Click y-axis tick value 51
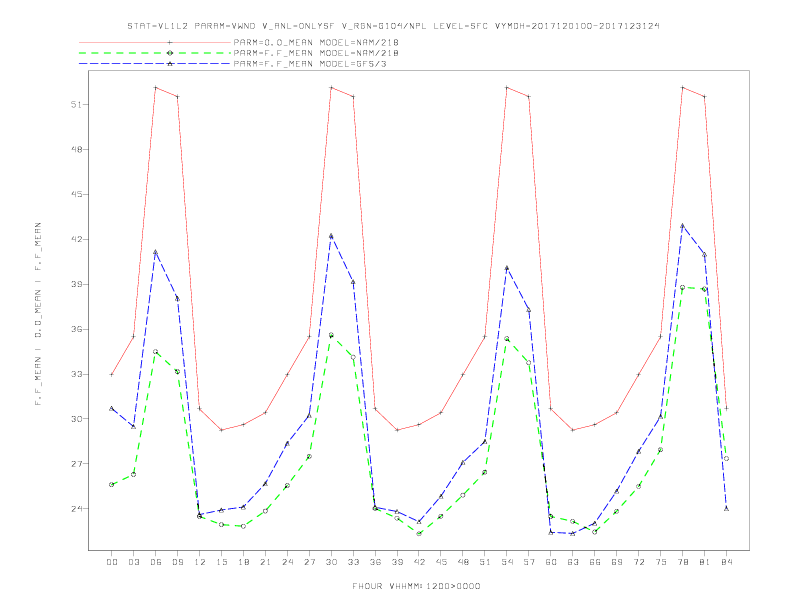 coord(77,105)
